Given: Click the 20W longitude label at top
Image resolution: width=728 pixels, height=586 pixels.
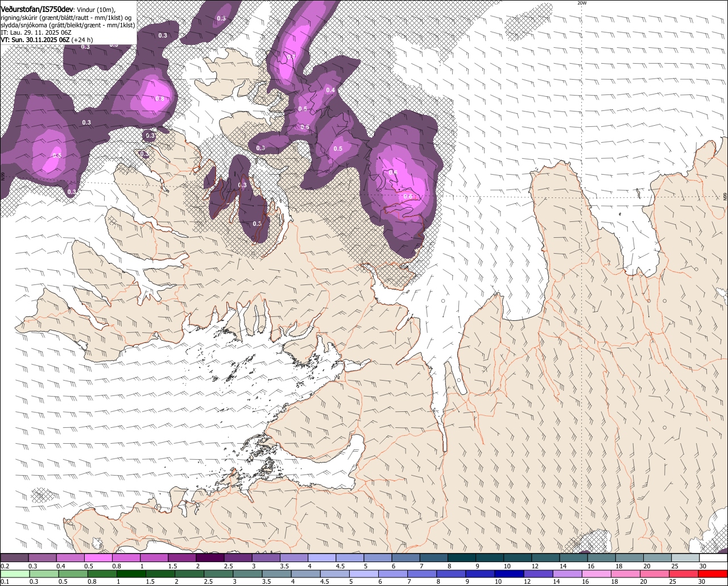Looking at the screenshot, I should click(582, 3).
